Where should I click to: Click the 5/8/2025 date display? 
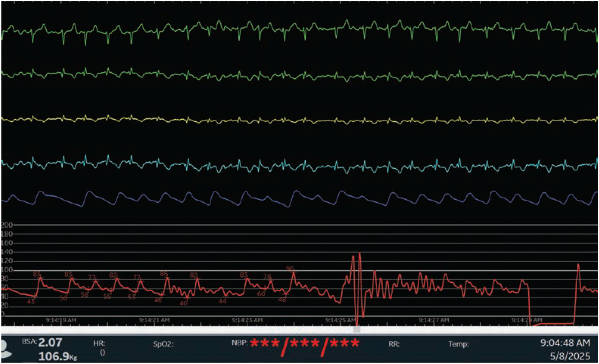pyautogui.click(x=570, y=356)
